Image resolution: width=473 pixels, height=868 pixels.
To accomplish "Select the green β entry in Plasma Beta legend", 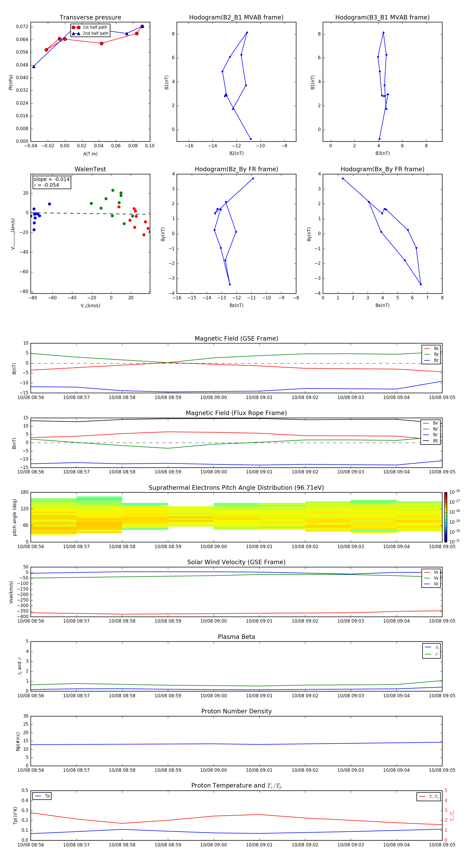I will [x=431, y=654].
